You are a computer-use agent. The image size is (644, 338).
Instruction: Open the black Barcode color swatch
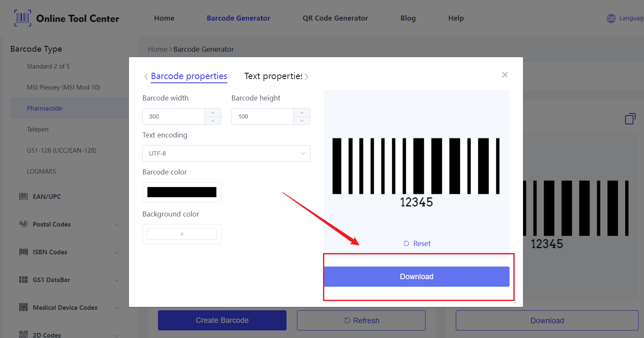point(182,192)
